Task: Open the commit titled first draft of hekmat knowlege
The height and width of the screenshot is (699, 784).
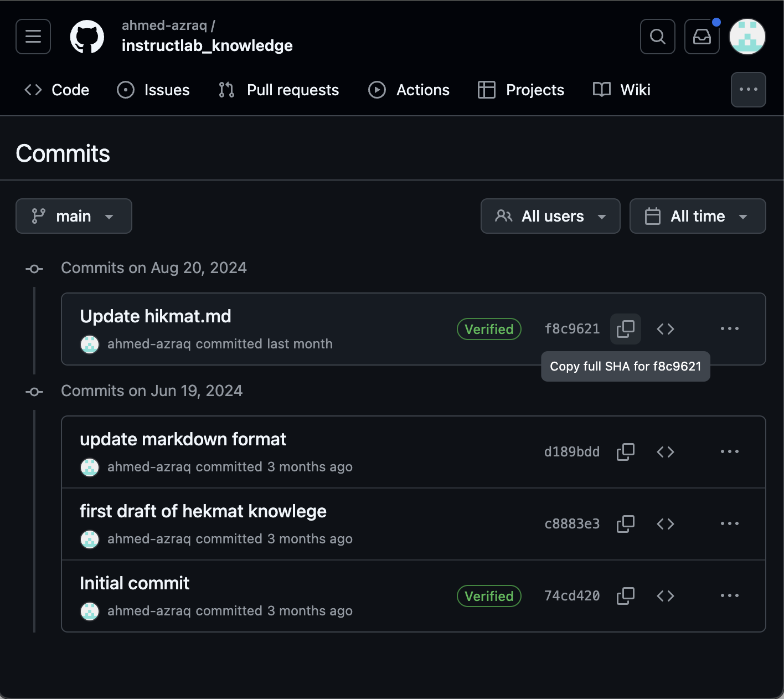Action: pyautogui.click(x=203, y=511)
